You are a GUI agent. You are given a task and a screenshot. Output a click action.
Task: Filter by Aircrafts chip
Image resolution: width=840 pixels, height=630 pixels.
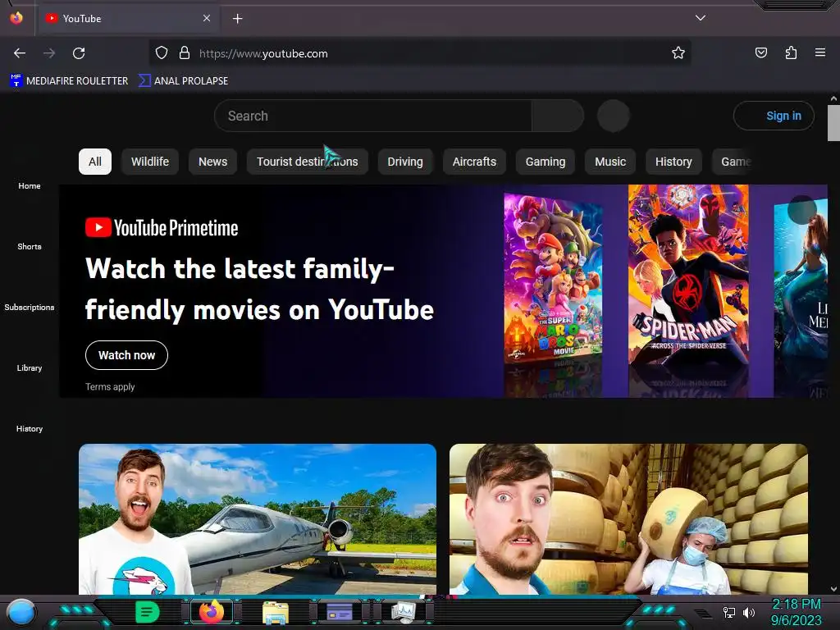474,162
